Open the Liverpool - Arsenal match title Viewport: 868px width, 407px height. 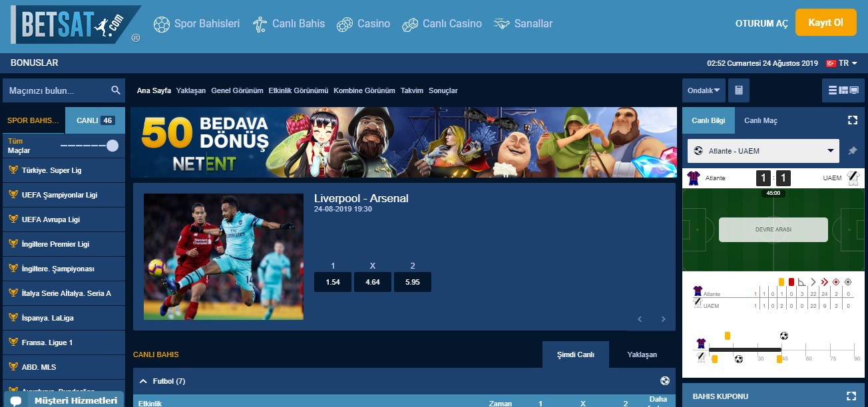point(361,198)
